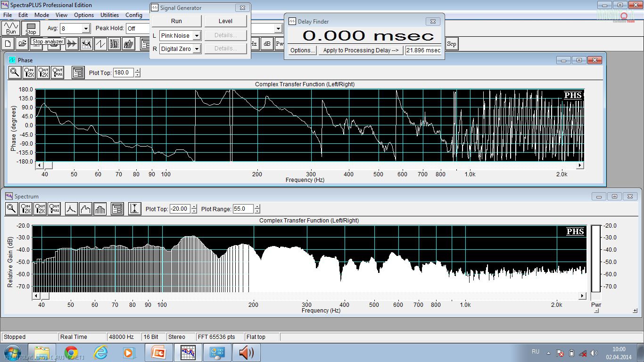This screenshot has width=644, height=362.
Task: Select the time series view icon
Action: click(x=72, y=44)
